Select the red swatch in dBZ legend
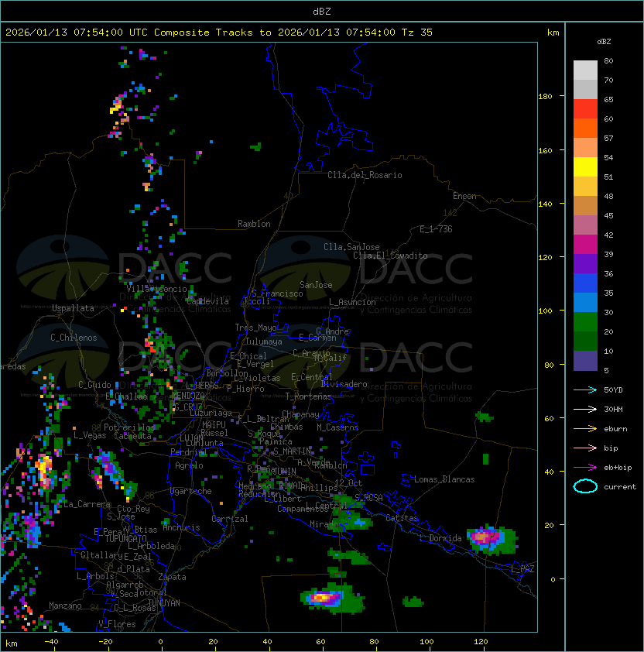This screenshot has height=652, width=644. point(585,108)
